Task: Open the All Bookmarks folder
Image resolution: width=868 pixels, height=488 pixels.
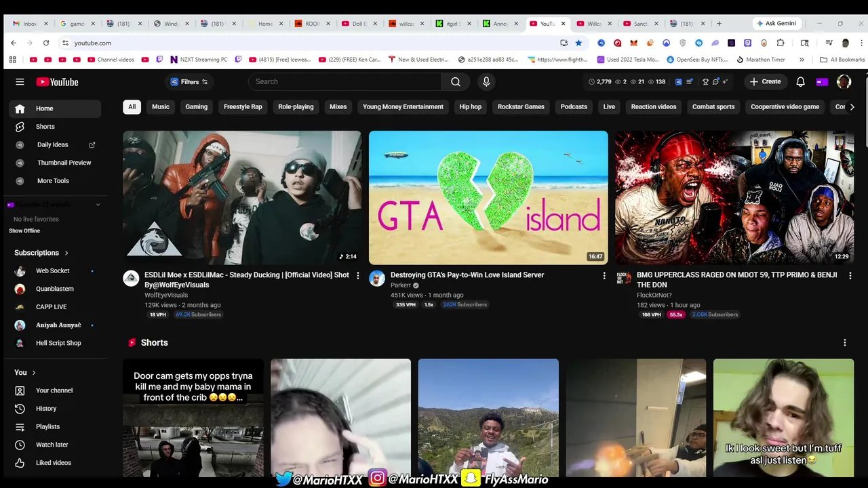Action: coord(842,60)
